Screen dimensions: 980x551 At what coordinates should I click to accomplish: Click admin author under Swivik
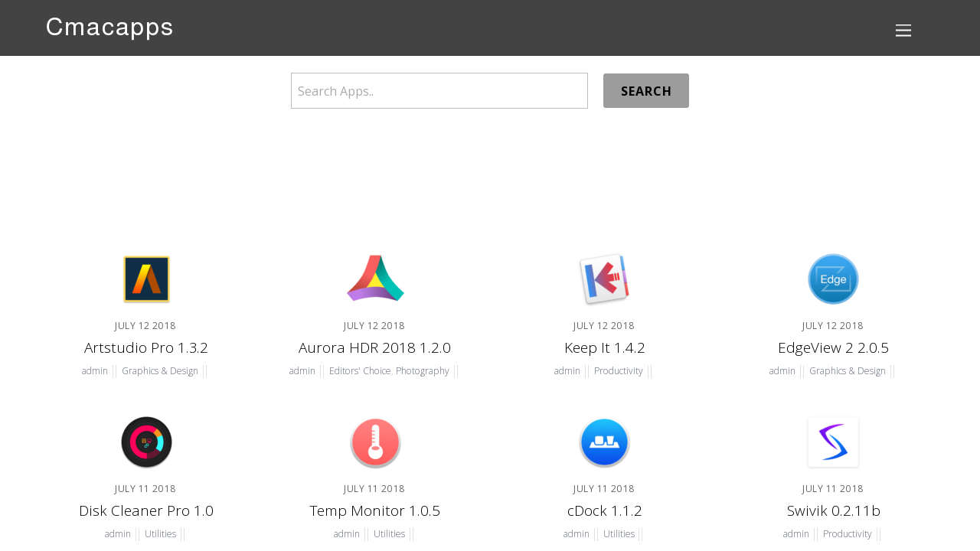coord(796,534)
